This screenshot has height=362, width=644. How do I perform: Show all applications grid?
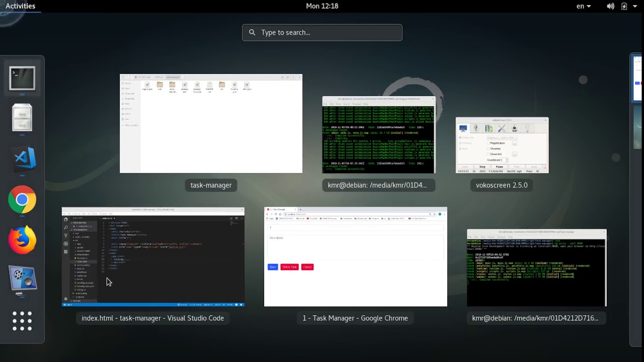pos(22,321)
